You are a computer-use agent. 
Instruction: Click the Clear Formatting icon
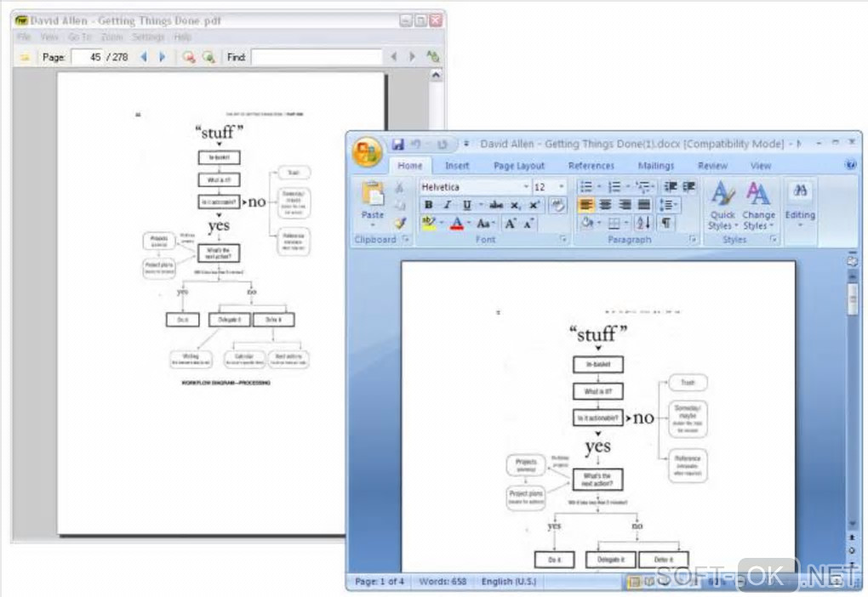[x=558, y=205]
